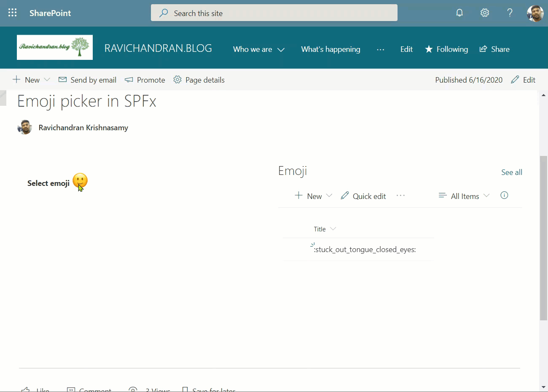Open the navigation overflow ellipsis menu
Screen dimensions: 548x392
(x=380, y=49)
